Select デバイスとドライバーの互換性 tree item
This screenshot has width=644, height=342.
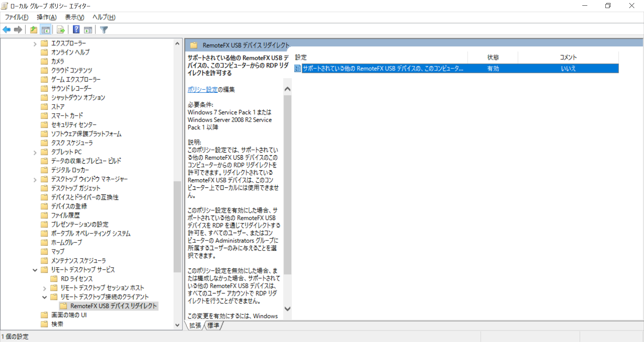pyautogui.click(x=85, y=197)
